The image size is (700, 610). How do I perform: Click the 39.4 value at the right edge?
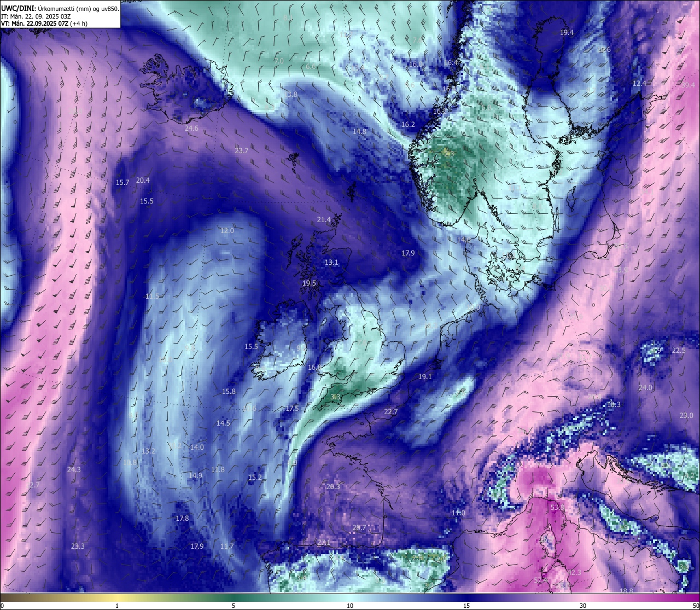click(x=688, y=85)
